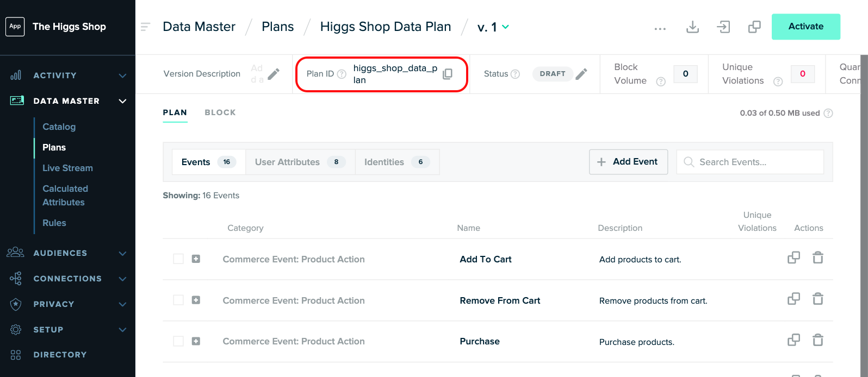Click the Activate button
868x377 pixels.
[805, 27]
